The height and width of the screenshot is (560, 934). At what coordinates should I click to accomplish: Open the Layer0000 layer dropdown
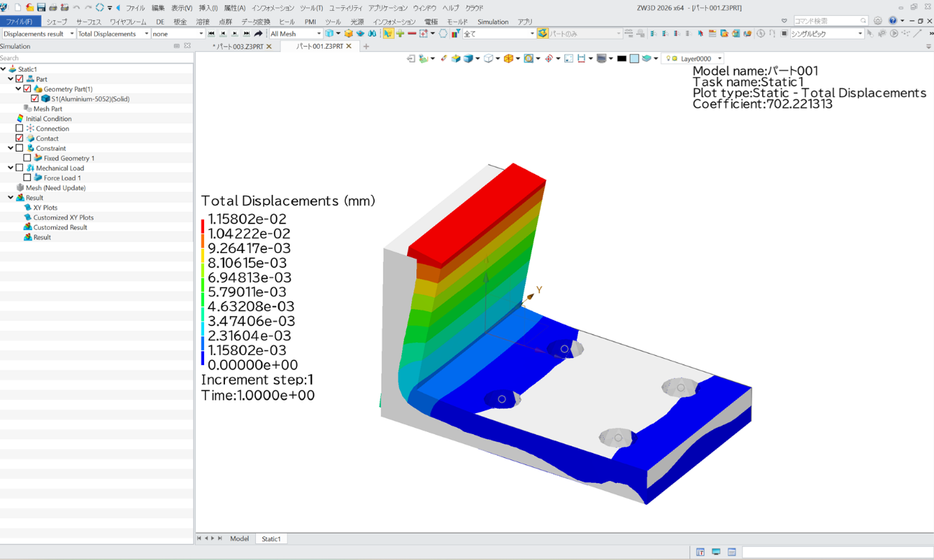click(719, 58)
